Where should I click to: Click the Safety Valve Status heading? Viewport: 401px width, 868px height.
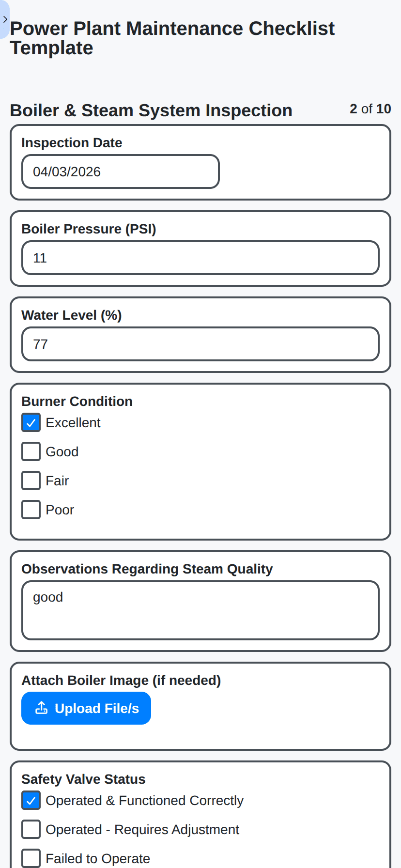coord(83,779)
